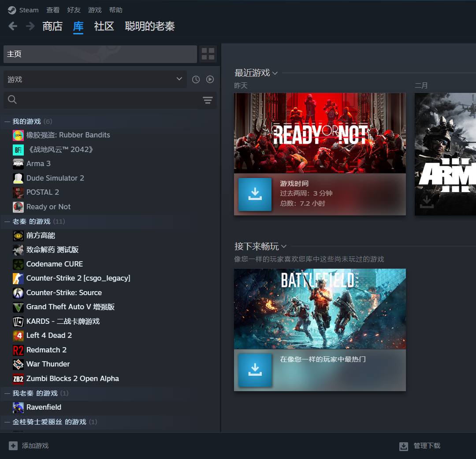Download Battlefield 2042 via blue button
This screenshot has width=476, height=459.
pos(255,370)
